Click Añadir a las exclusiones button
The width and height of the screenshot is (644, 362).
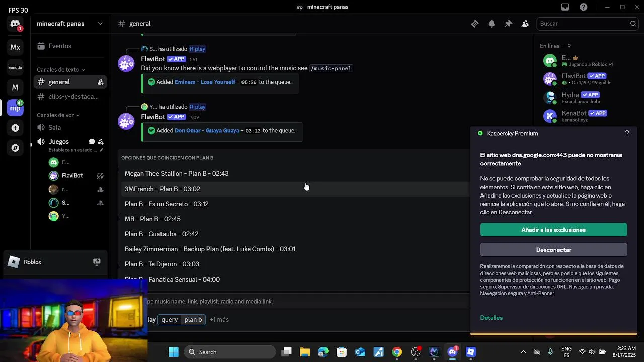click(553, 230)
